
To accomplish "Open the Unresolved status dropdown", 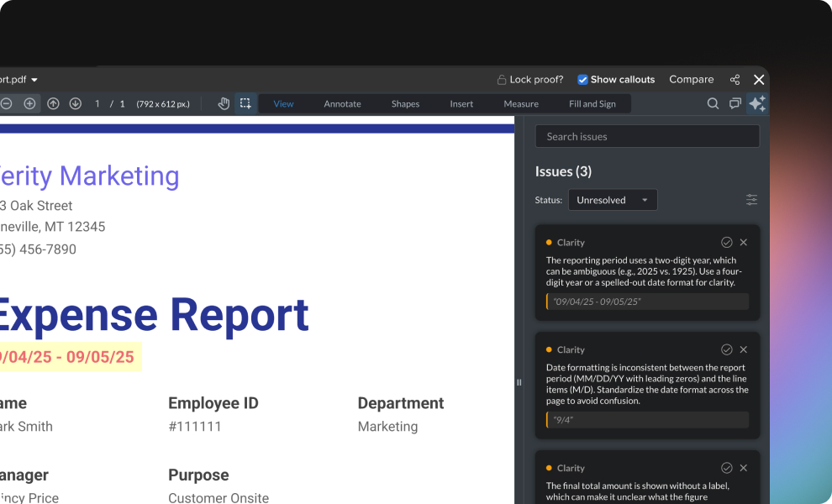I will pos(612,200).
